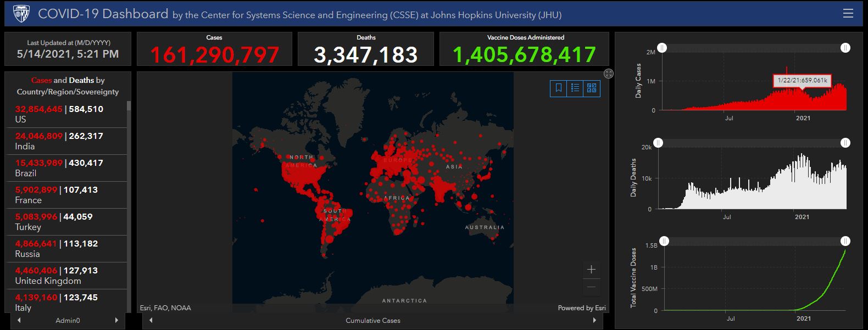Switch to previous map before Cumulative Cases
Viewport: 868px width, 330px height.
[x=151, y=320]
